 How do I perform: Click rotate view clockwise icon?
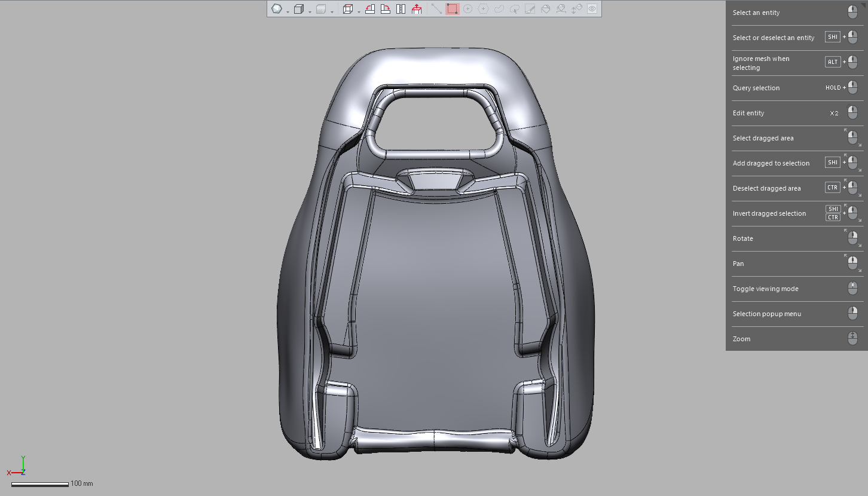(386, 9)
